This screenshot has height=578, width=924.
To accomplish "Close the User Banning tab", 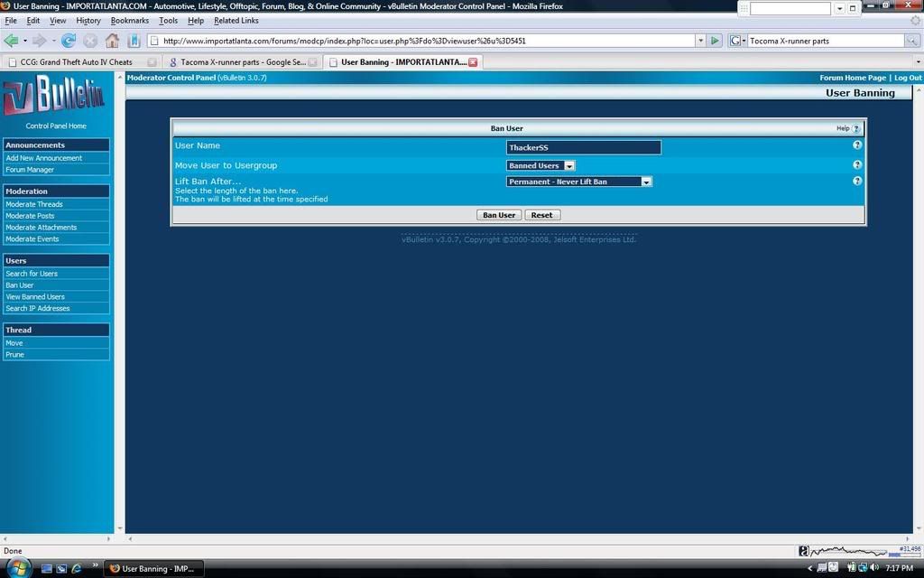I will pos(472,62).
